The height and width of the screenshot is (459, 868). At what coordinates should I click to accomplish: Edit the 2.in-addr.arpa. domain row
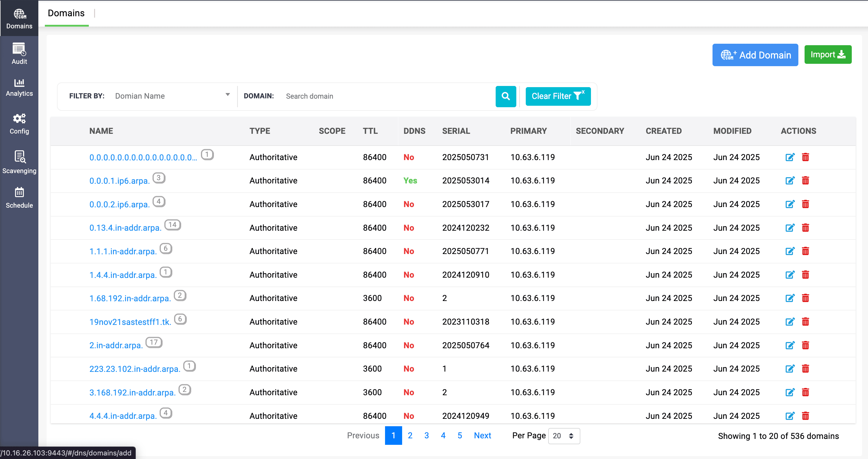point(790,345)
